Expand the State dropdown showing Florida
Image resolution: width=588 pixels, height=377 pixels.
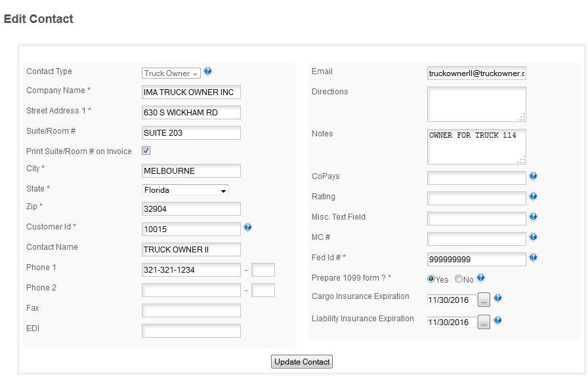tap(185, 190)
